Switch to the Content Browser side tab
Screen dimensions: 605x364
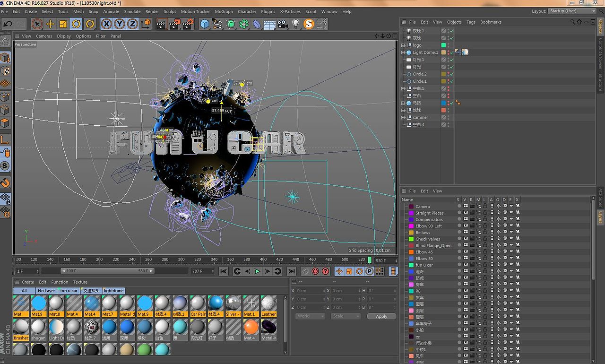tap(601, 53)
